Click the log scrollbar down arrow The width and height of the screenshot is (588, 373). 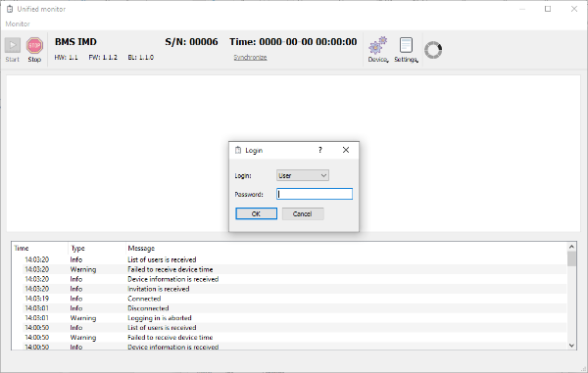(571, 346)
